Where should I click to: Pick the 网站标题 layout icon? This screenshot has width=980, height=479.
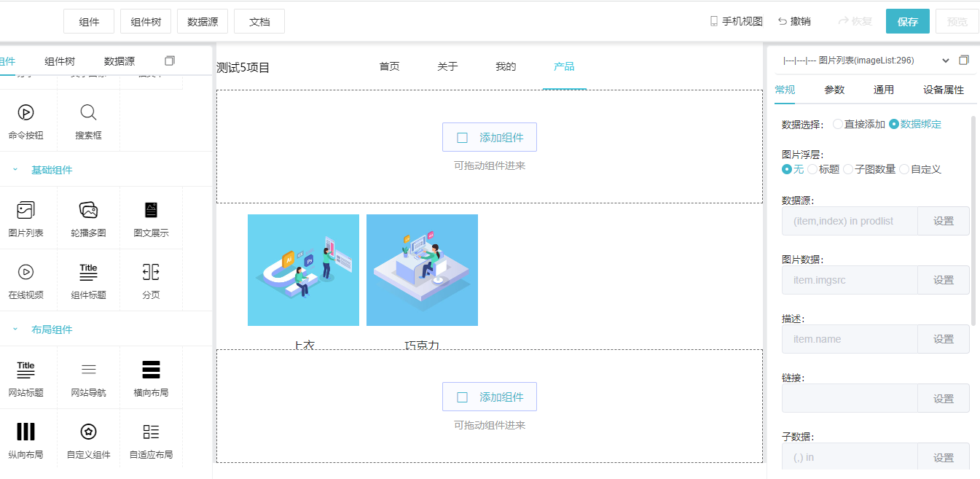[26, 370]
